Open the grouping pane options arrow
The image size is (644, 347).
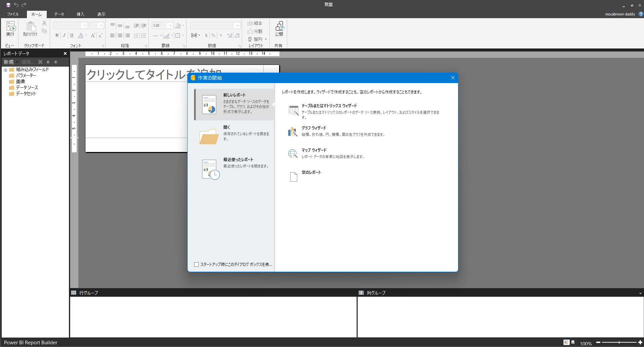coord(640,294)
